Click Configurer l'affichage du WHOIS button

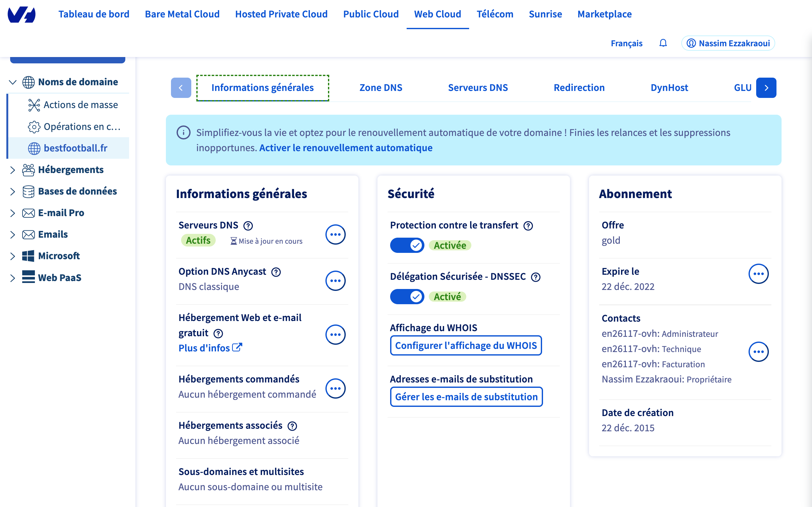pyautogui.click(x=466, y=345)
